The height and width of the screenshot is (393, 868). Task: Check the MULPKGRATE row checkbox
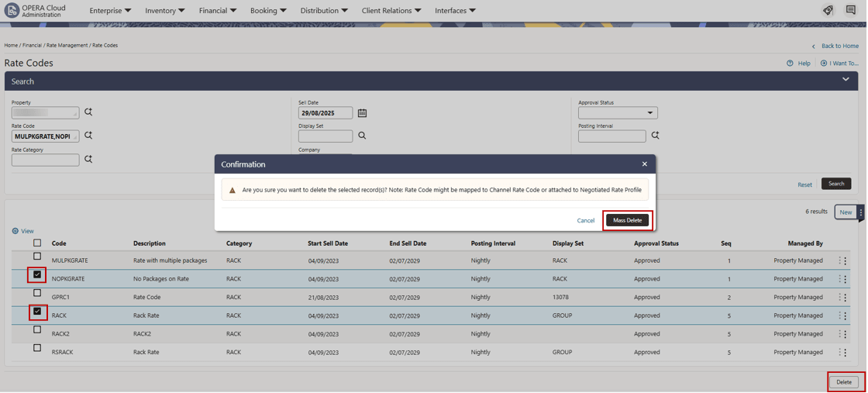click(37, 257)
